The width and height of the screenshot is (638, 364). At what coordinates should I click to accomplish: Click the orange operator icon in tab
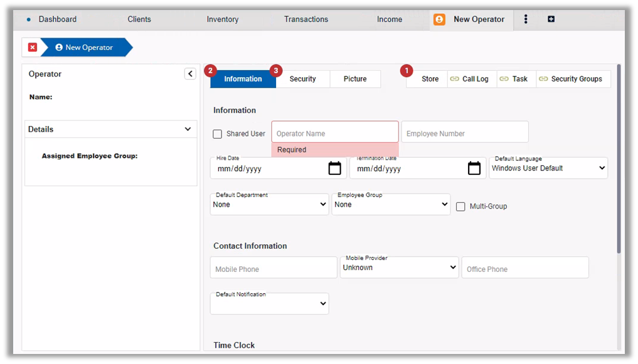pos(439,19)
